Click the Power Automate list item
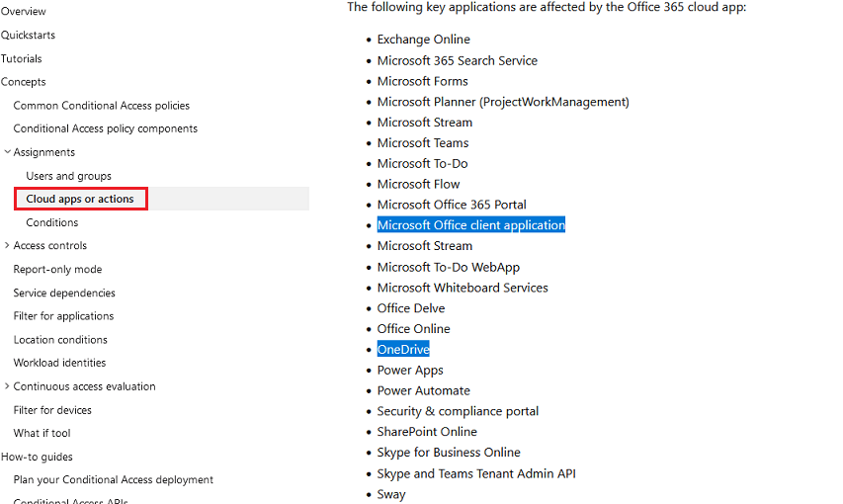843x504 pixels. [424, 390]
